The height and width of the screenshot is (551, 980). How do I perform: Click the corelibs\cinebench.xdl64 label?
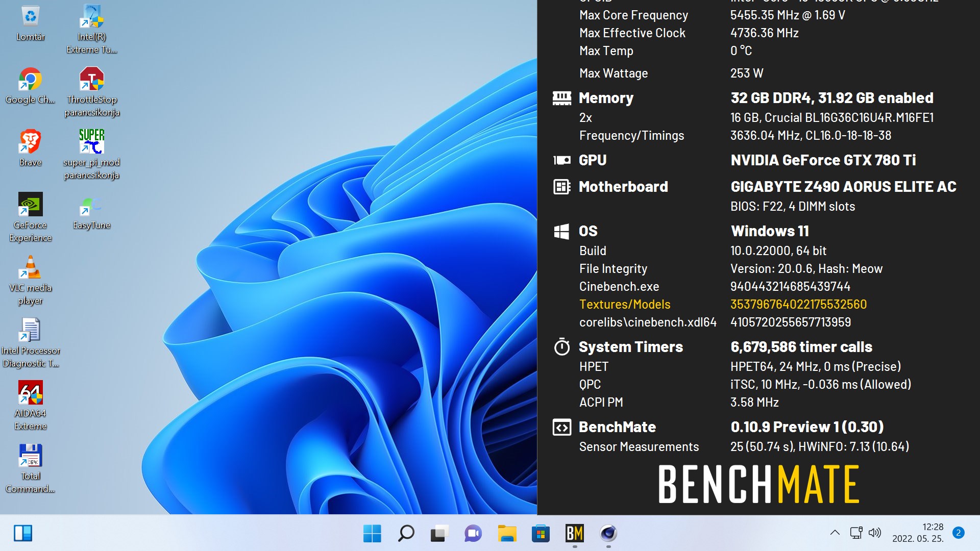click(648, 322)
